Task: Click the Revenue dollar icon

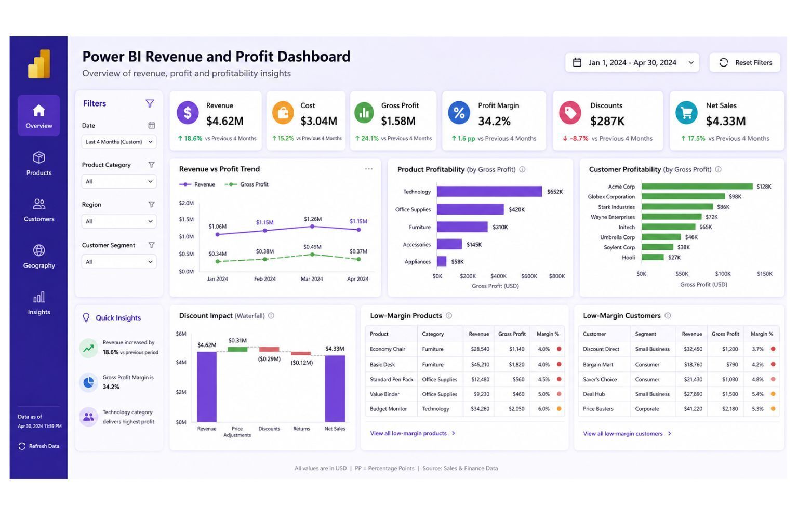Action: coord(188,113)
